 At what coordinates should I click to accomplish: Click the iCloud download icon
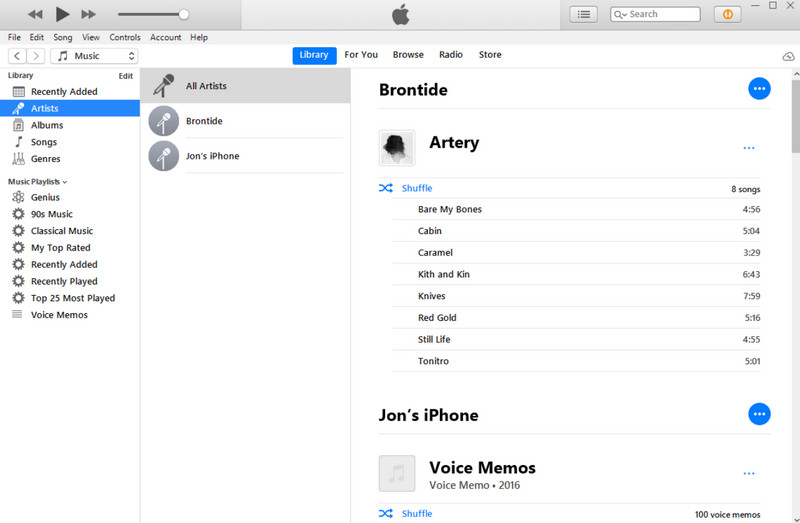pyautogui.click(x=787, y=56)
